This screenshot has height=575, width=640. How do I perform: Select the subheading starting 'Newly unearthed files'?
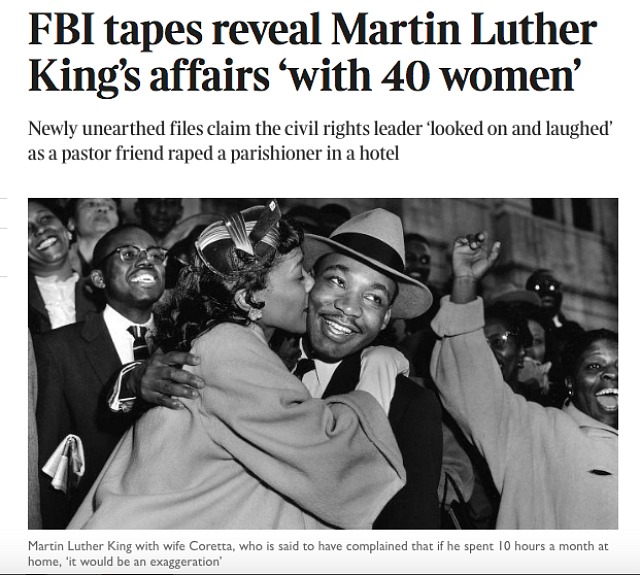point(321,141)
